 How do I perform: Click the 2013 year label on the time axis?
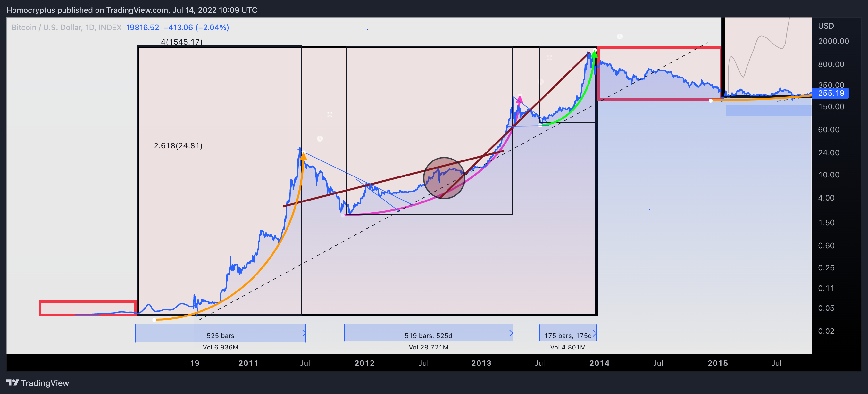(x=481, y=363)
